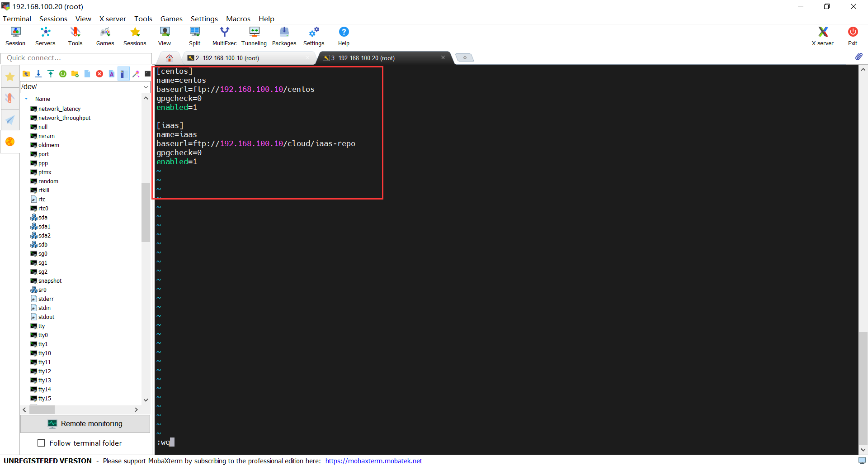Select the tty10 entry

point(44,353)
